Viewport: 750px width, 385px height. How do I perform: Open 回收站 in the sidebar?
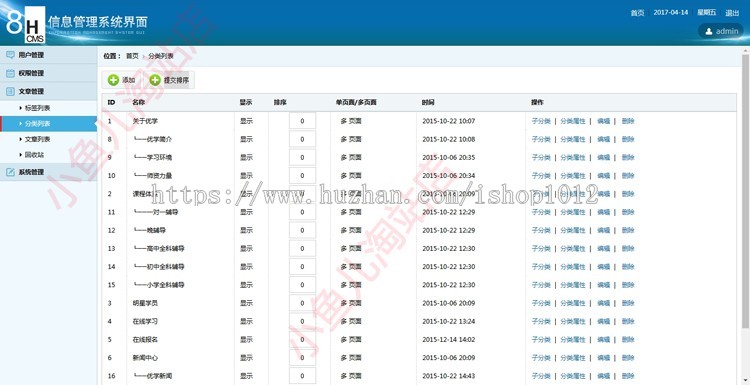pos(34,155)
